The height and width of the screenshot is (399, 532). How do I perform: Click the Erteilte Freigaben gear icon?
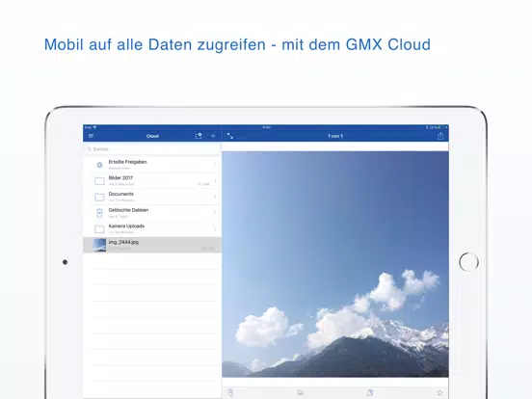click(x=99, y=165)
